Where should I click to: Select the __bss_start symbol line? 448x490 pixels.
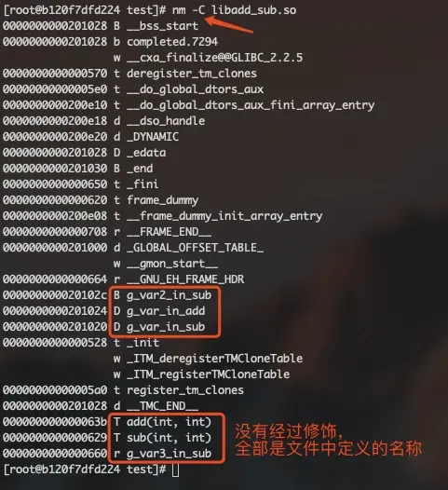101,26
